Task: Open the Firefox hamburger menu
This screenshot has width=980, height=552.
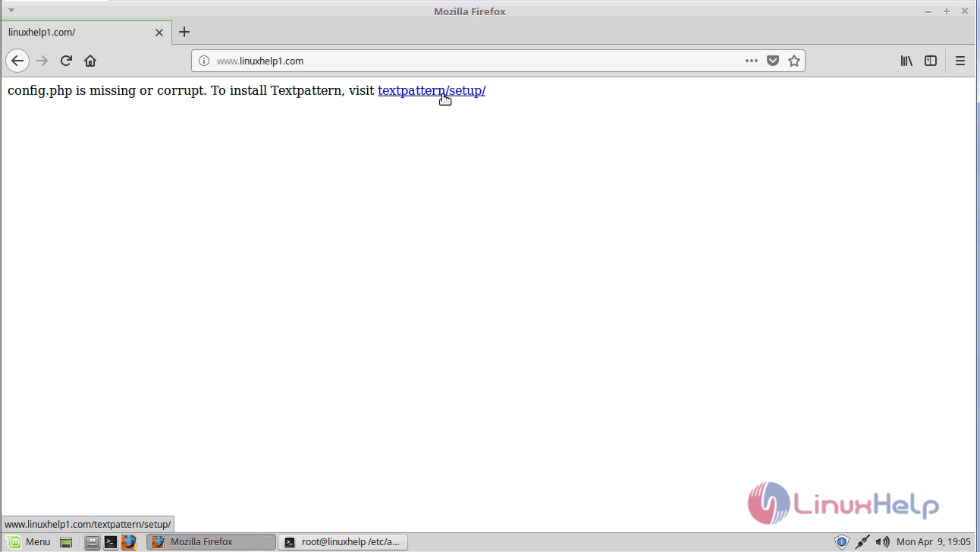Action: pos(960,61)
